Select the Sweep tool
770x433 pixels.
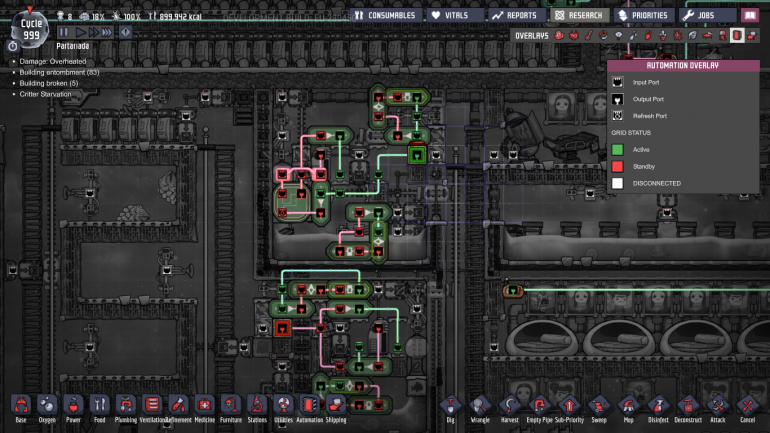[x=599, y=408]
